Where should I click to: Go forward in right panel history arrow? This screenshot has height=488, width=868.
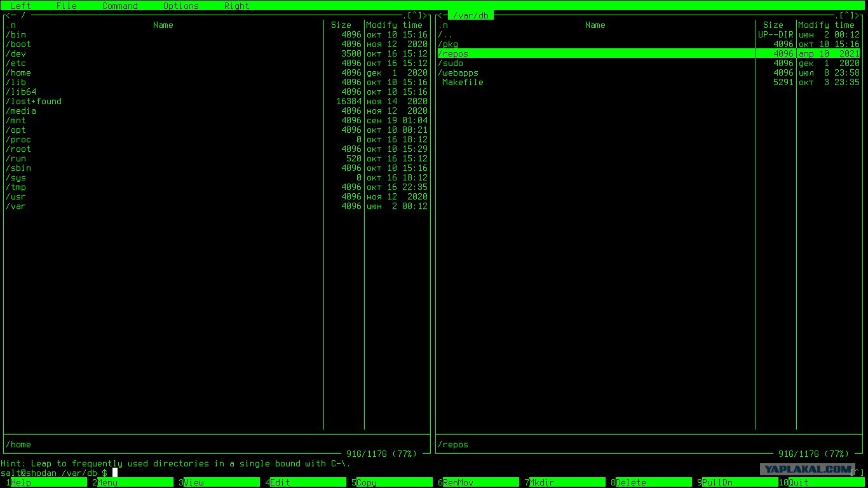pyautogui.click(x=857, y=15)
